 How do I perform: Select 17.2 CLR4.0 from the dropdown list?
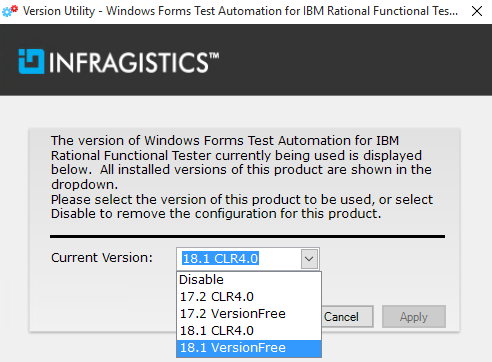tap(249, 297)
